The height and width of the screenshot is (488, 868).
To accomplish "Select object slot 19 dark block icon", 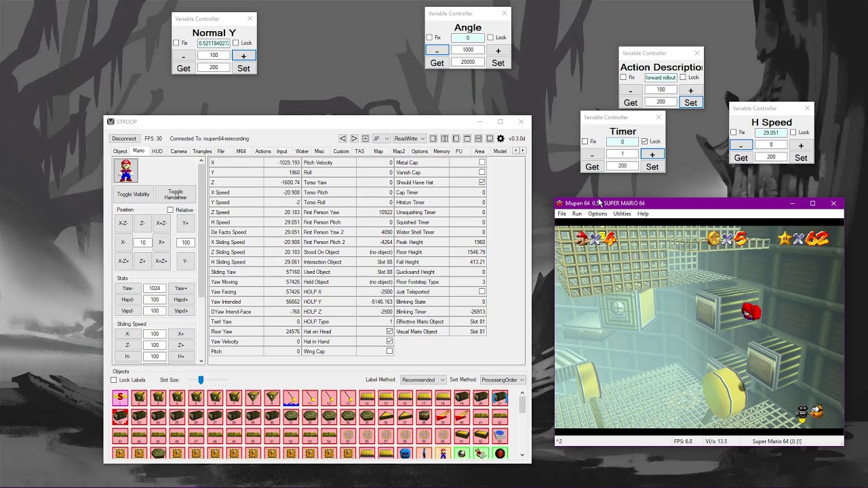I will tap(462, 398).
